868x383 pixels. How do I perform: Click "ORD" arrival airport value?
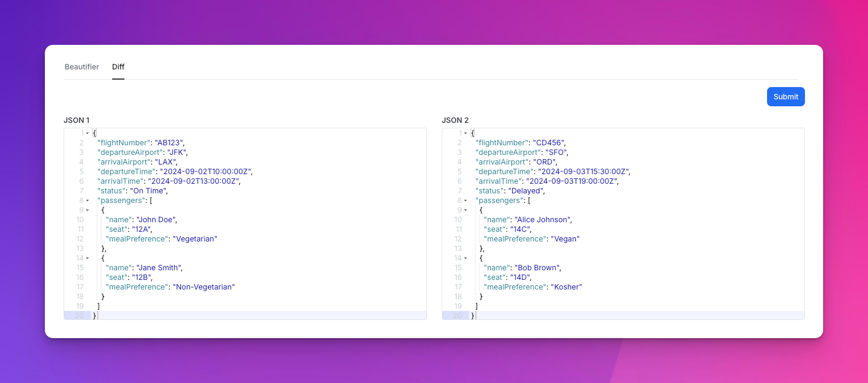tap(544, 162)
